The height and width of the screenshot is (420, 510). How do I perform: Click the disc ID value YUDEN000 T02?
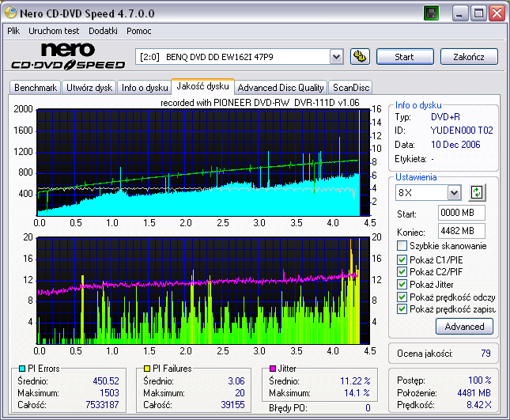pos(462,131)
